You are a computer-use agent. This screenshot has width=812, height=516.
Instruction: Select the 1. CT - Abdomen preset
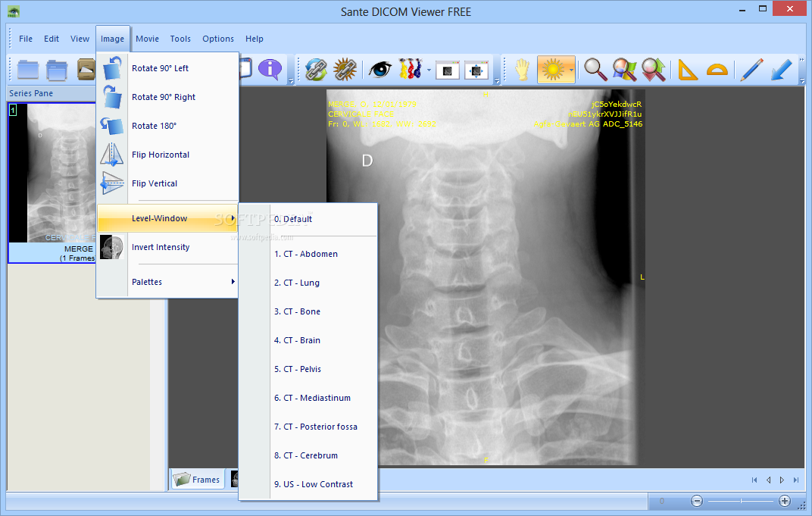pos(308,254)
